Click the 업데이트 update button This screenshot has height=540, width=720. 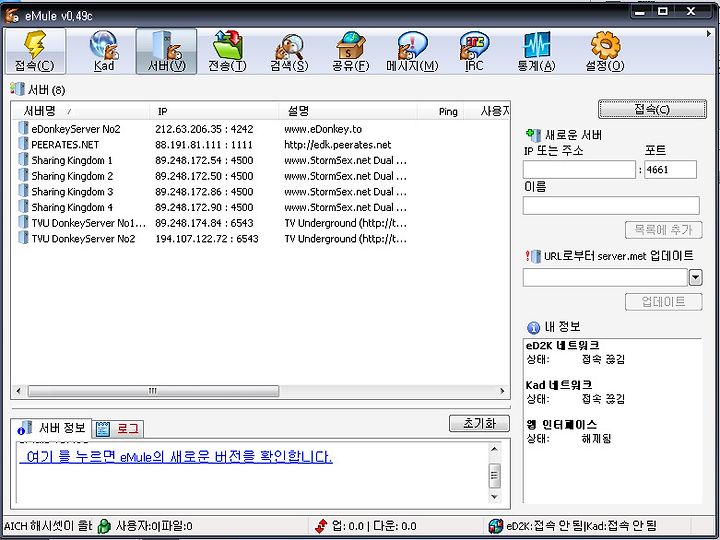pos(664,302)
